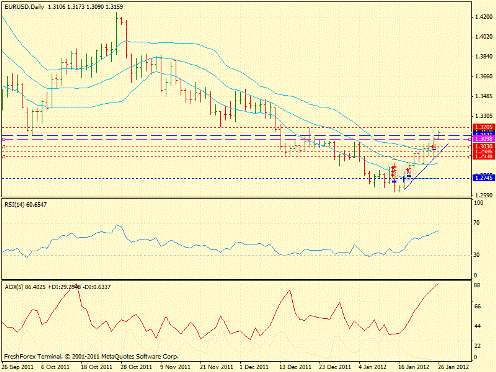Click the red 1.3030 price level tag
496x372 pixels.
484,146
